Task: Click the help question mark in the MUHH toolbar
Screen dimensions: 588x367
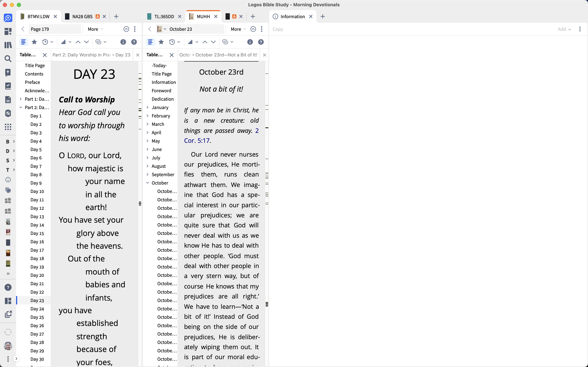Action: tap(261, 42)
